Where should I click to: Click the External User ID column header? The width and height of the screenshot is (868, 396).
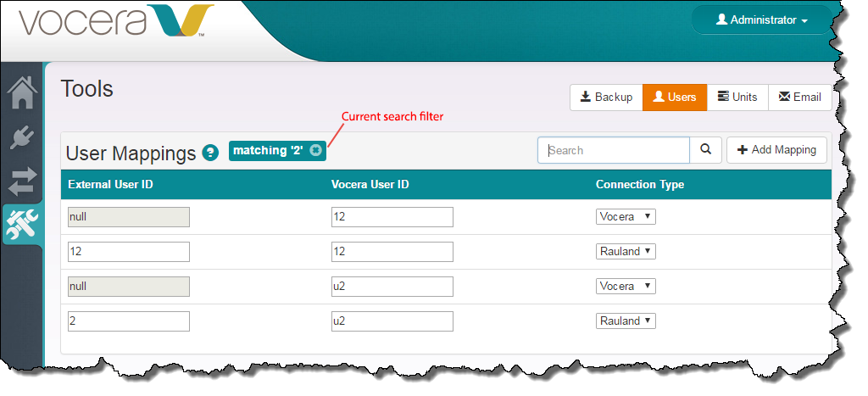coord(111,184)
